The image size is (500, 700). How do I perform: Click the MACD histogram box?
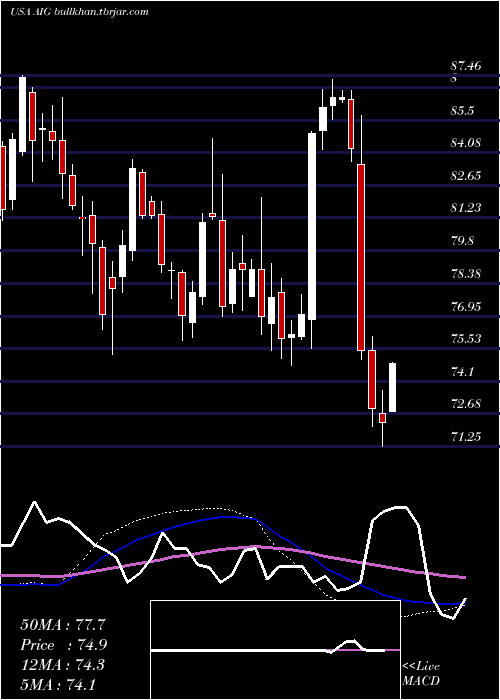(x=275, y=650)
